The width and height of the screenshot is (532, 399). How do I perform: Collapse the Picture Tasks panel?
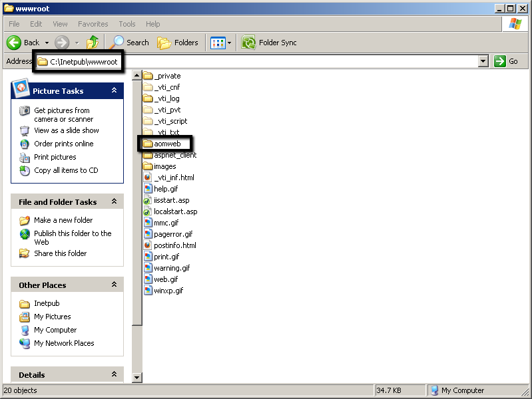114,90
